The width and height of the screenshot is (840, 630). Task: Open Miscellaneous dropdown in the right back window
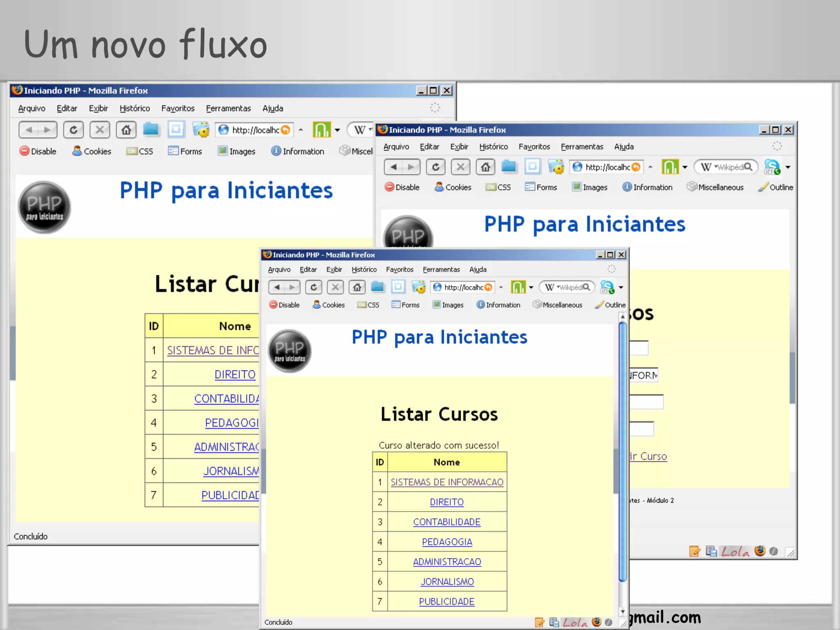[x=715, y=187]
